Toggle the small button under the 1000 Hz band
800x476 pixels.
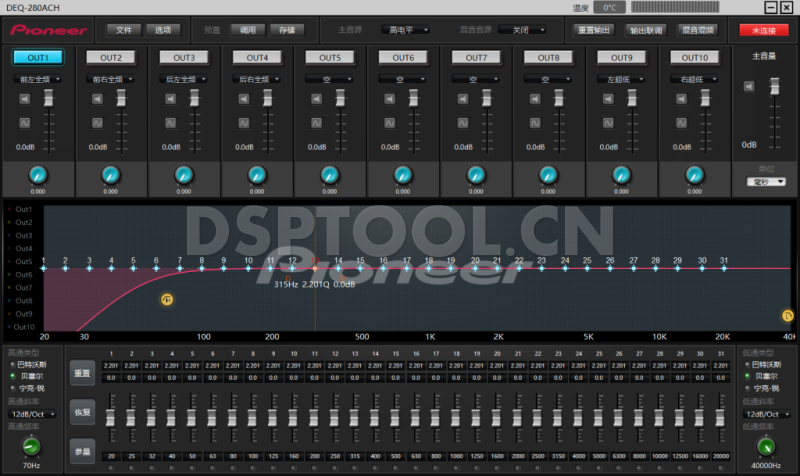pos(456,467)
